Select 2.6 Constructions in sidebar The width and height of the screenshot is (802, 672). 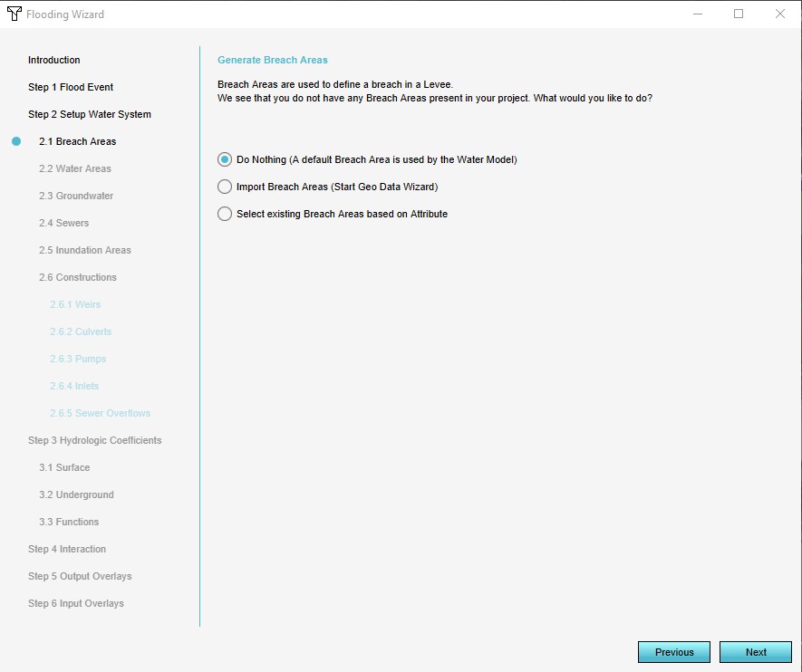(78, 277)
